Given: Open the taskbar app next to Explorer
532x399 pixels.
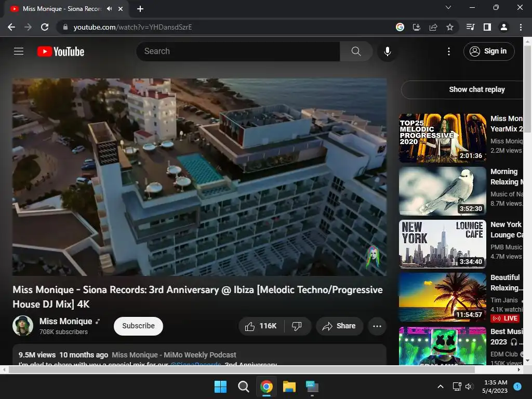Looking at the screenshot, I should tap(312, 387).
